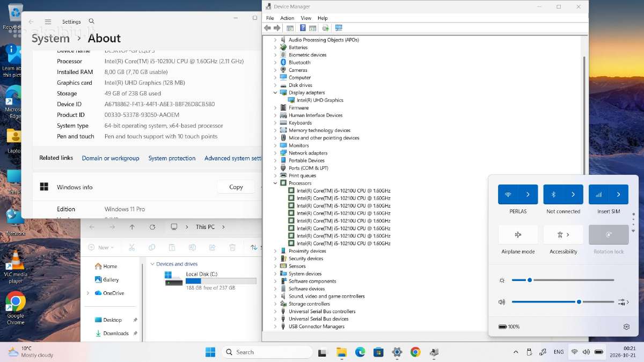Adjust the volume slider in quick settings
Viewport: 644px width, 362px height.
[563, 302]
